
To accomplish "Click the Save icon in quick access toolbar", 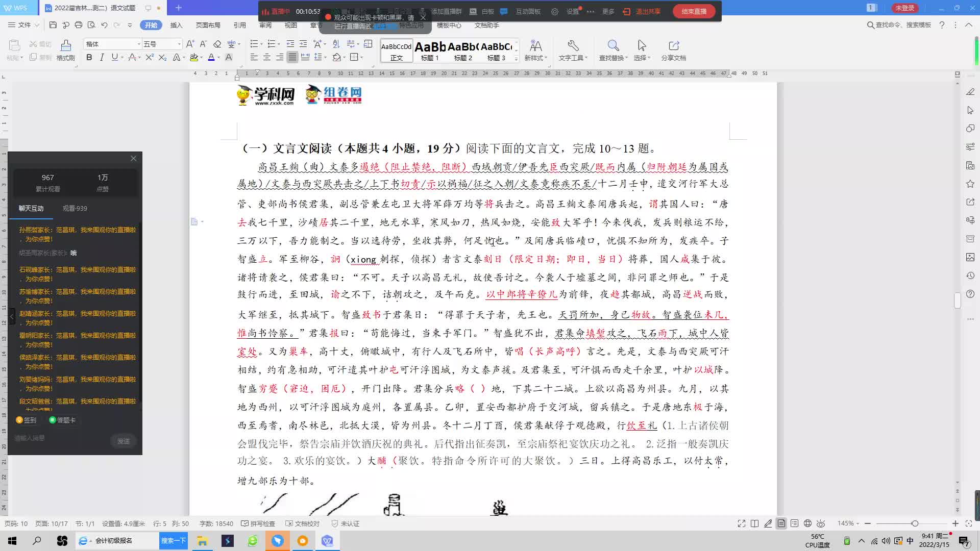I will point(53,25).
